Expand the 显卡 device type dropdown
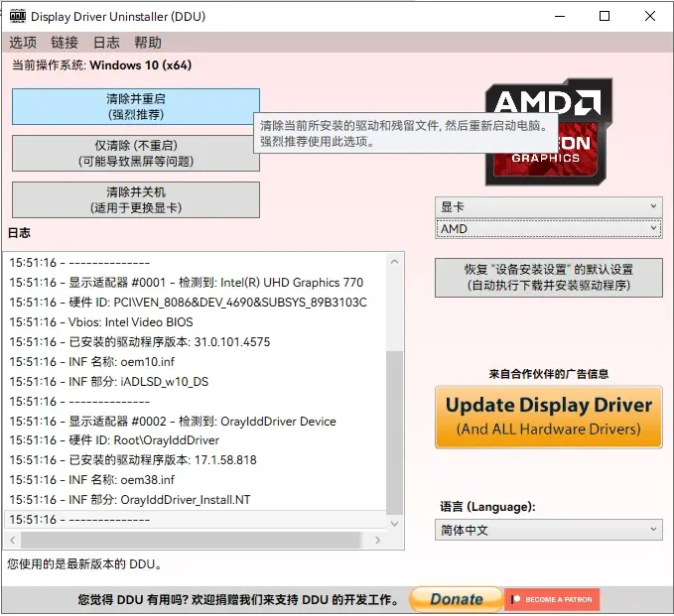674x616 pixels. coord(549,206)
